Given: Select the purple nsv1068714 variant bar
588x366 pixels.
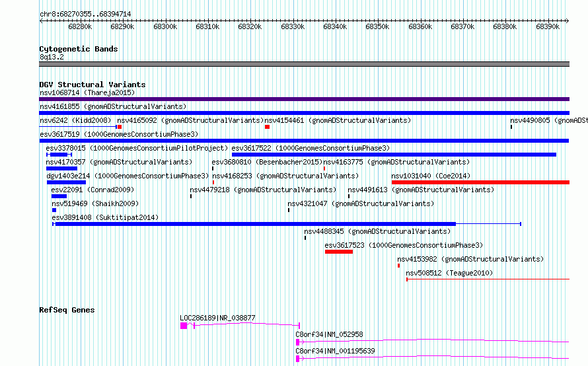Looking at the screenshot, I should tap(304, 99).
